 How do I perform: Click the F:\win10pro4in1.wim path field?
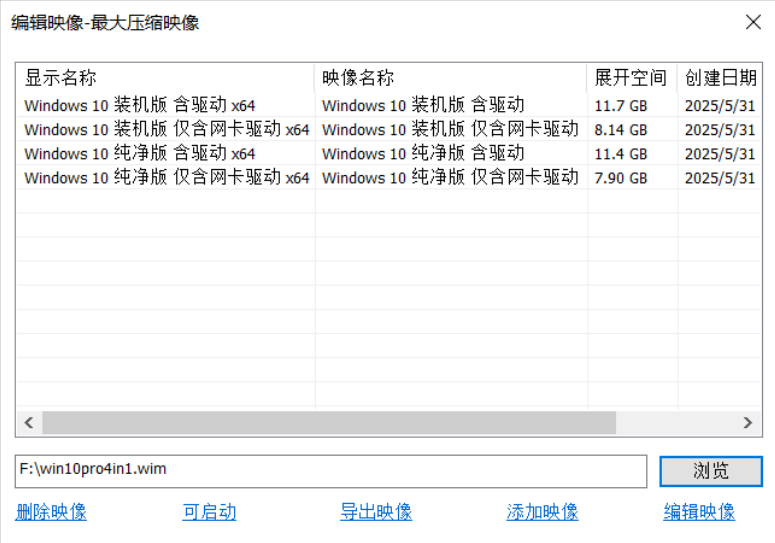331,471
